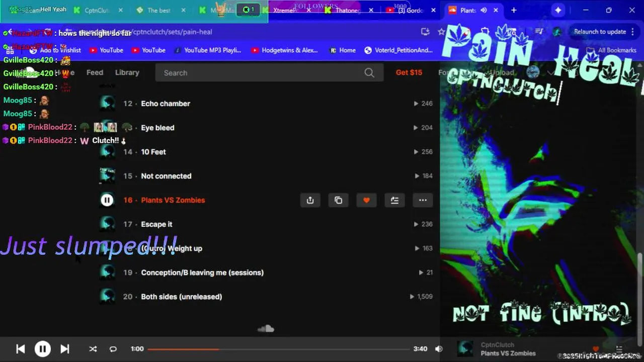644x362 pixels.
Task: Open Not connected track artwork thumbnail
Action: click(x=107, y=176)
